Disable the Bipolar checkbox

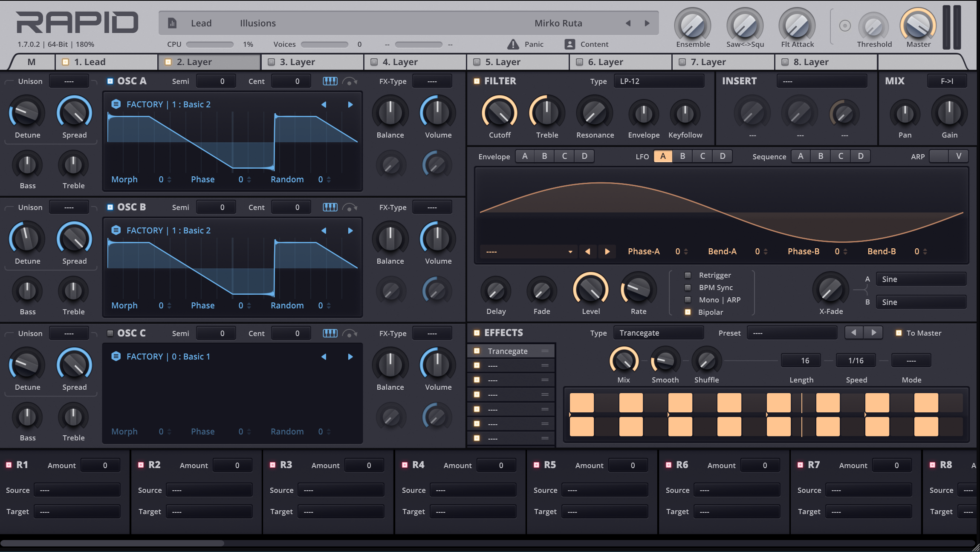[688, 312]
